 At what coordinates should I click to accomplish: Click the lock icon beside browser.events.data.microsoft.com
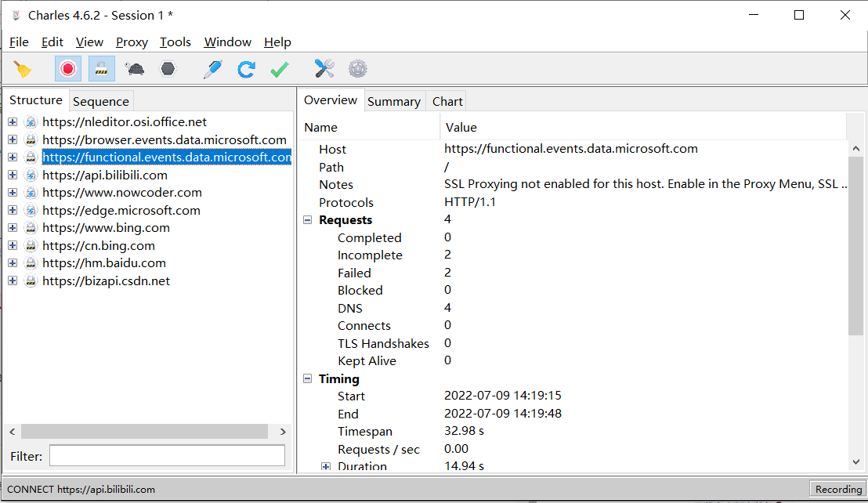pos(31,139)
